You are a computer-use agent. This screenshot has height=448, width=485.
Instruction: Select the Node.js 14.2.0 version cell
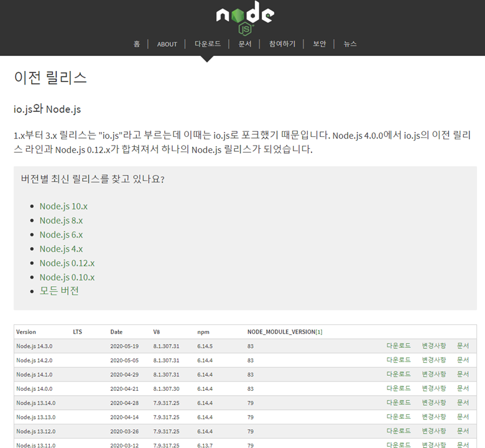(34, 360)
